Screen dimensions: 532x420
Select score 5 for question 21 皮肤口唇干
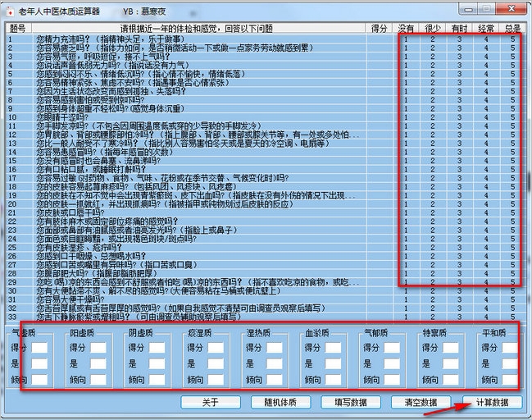coord(512,212)
